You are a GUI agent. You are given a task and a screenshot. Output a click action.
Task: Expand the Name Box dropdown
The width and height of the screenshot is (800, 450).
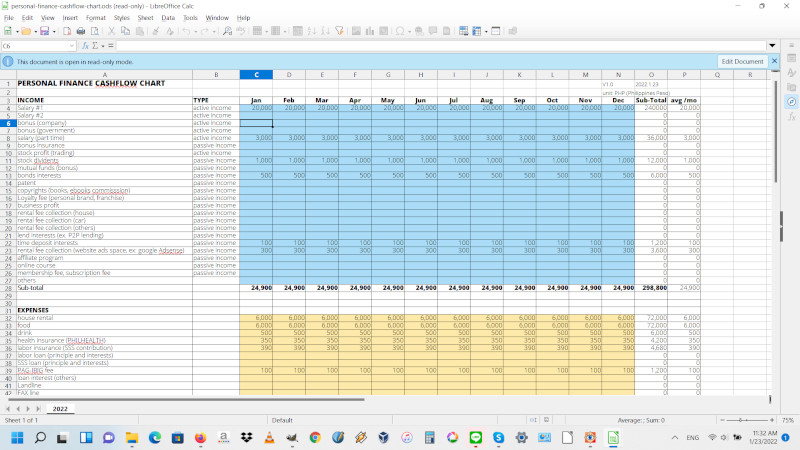point(71,46)
